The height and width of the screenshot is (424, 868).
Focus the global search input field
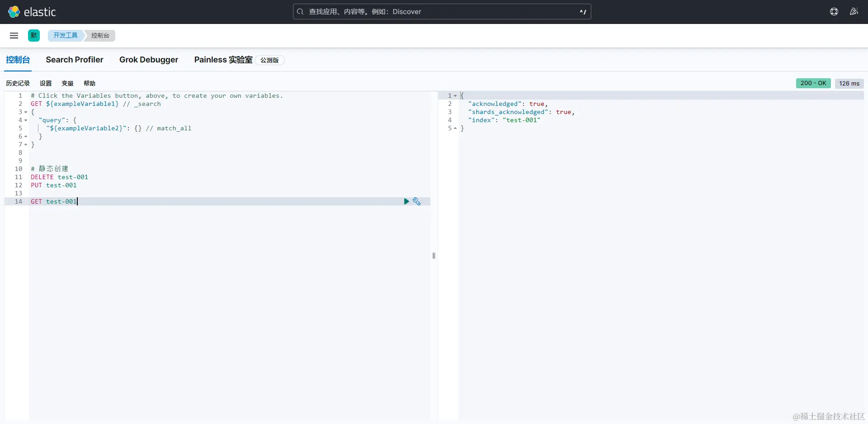click(442, 12)
